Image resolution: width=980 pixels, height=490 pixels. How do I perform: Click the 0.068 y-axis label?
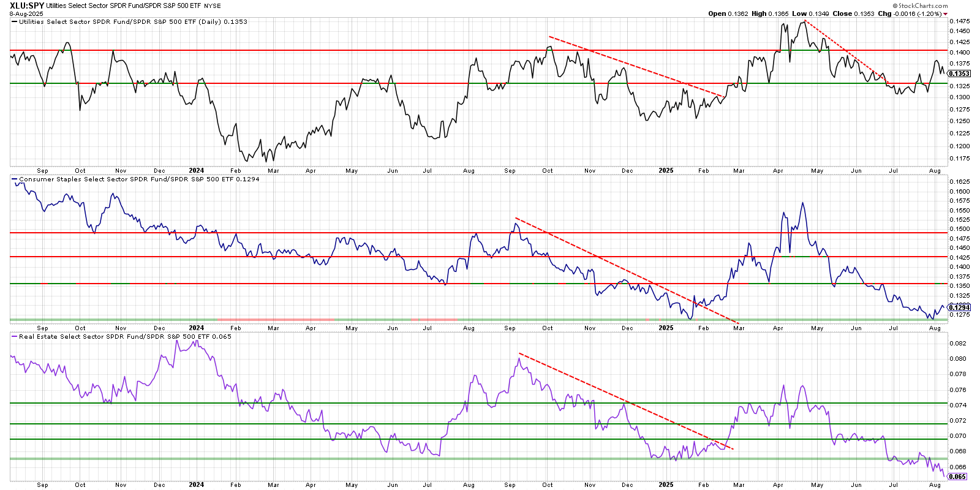pos(958,451)
